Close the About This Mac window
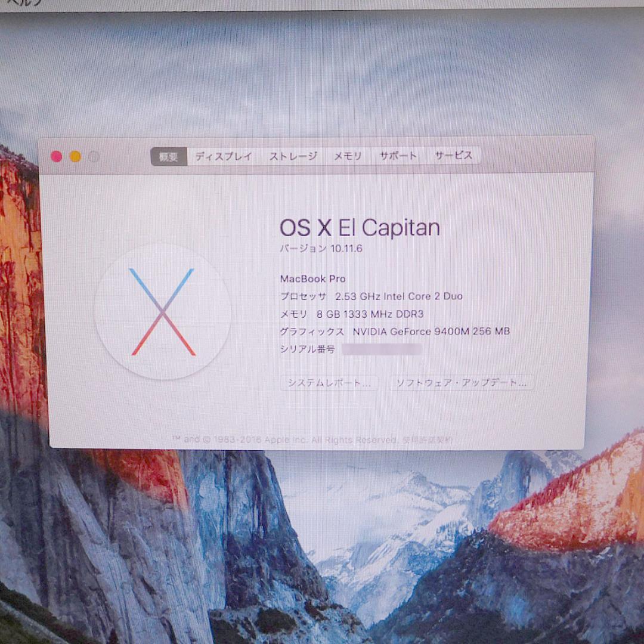 [56, 156]
